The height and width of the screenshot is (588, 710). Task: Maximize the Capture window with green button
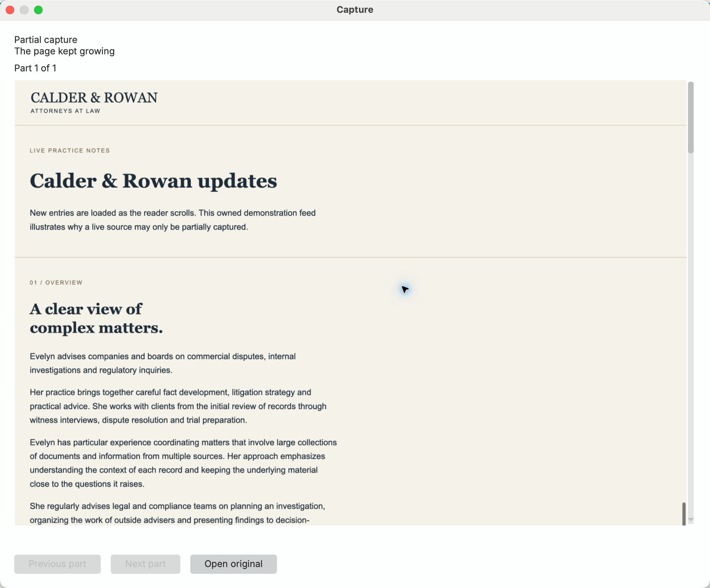click(38, 10)
